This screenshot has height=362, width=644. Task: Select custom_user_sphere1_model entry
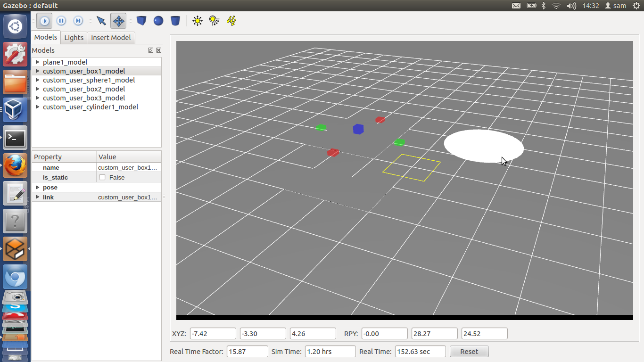point(89,80)
